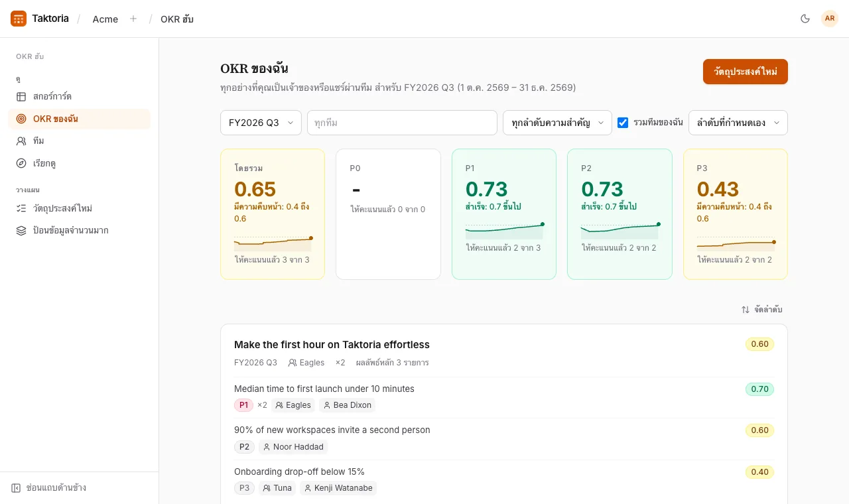849x504 pixels.
Task: Uncheck the รวมทีมของฉัน checkbox
Action: point(623,123)
